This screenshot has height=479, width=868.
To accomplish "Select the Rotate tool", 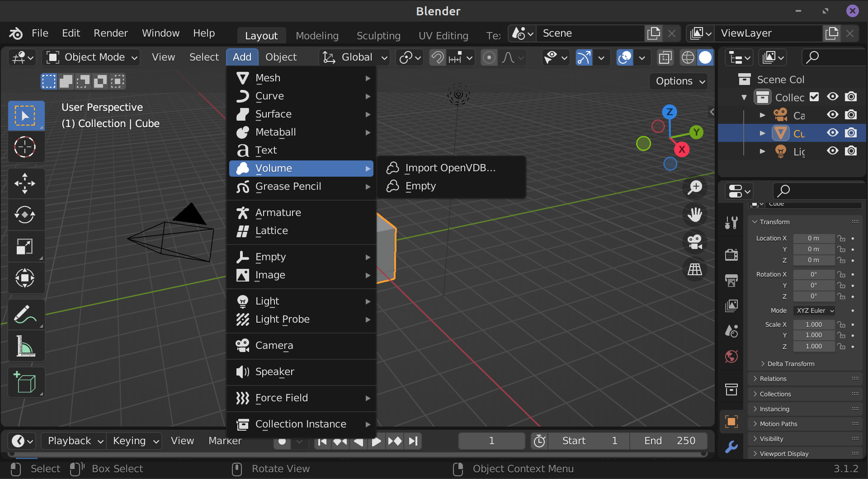I will [26, 215].
